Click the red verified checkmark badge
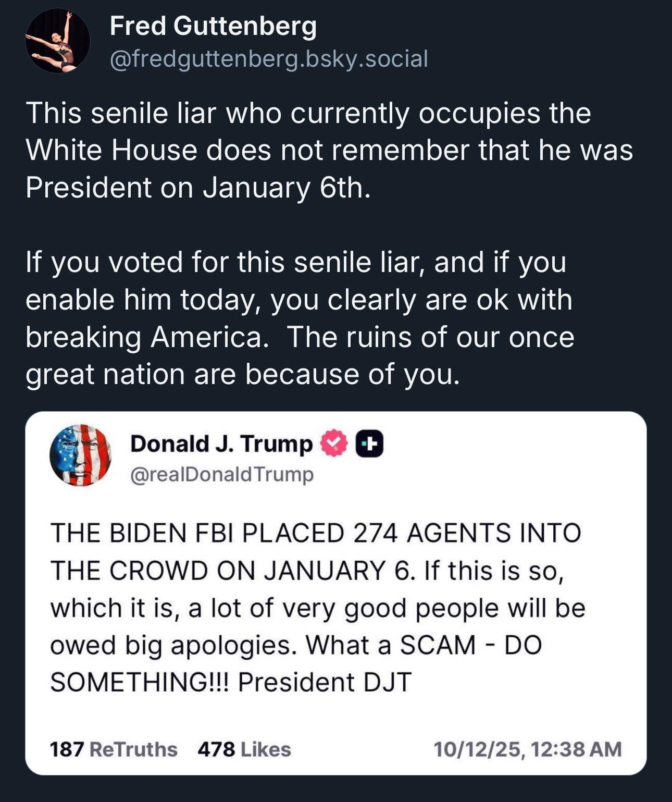 [x=333, y=443]
